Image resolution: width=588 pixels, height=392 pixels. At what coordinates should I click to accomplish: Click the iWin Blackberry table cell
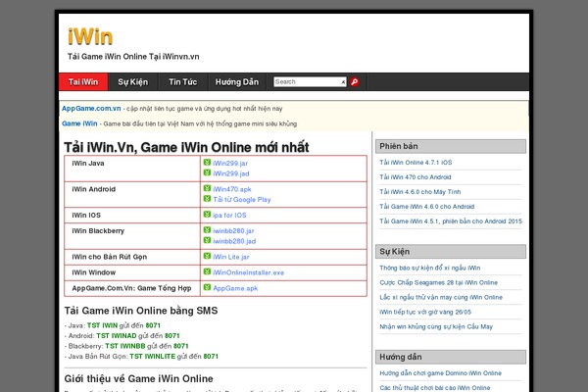click(x=132, y=236)
